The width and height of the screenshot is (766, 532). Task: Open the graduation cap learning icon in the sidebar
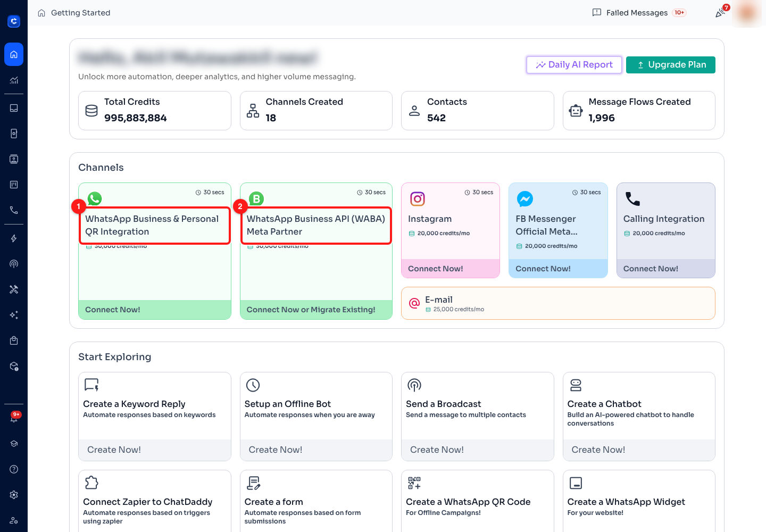click(x=14, y=444)
